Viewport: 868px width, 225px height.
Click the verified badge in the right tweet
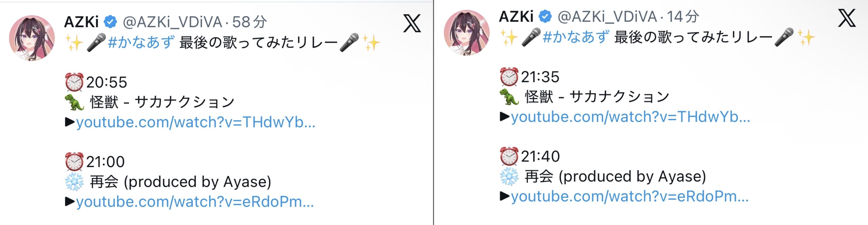pos(545,17)
